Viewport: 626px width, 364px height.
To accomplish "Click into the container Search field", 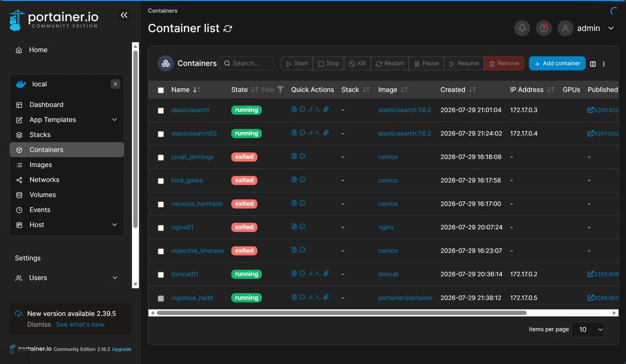I will (246, 64).
